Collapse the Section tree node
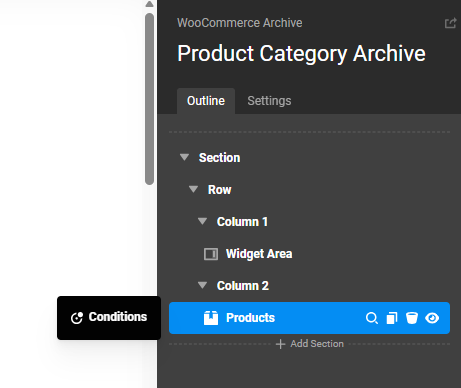This screenshot has height=388, width=461. click(185, 157)
